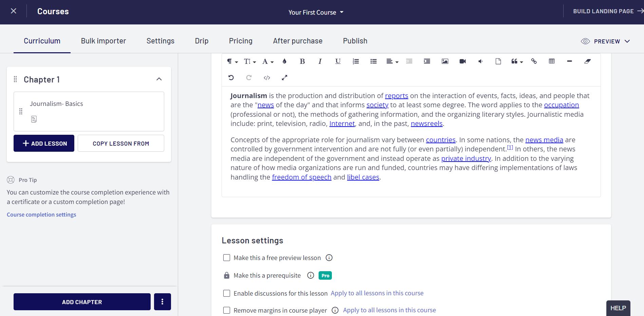Open the Preview dropdown

coord(605,41)
